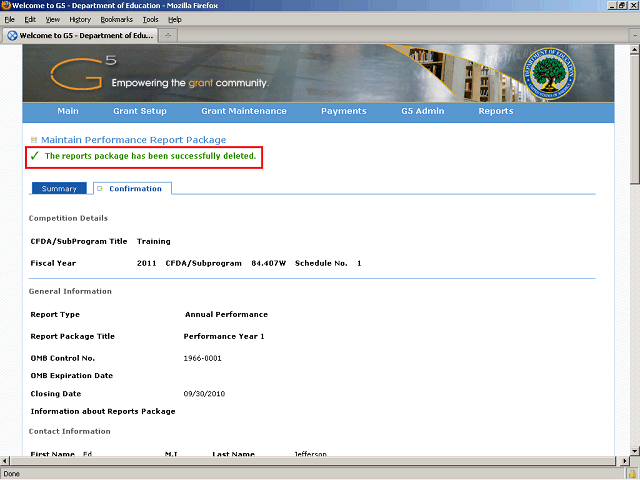Screen dimensions: 640x480
Task: Click Annual Performance report type value
Action: [x=226, y=314]
